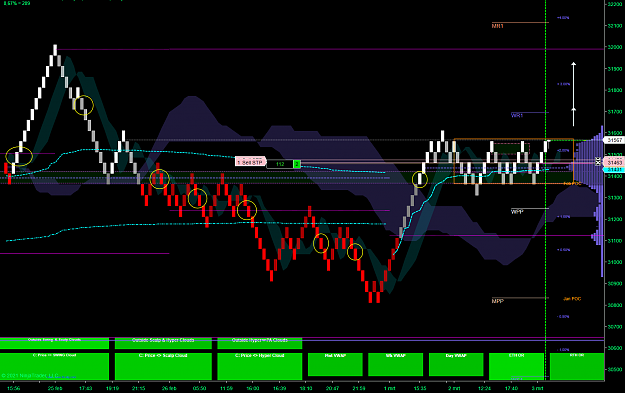Click the Jan POC label
625x393 pixels.
[572, 299]
